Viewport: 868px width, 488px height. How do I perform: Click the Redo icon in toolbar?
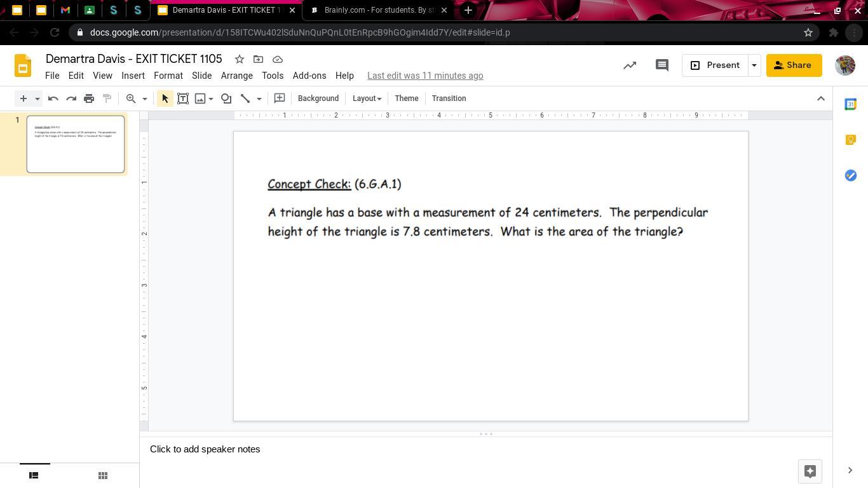click(71, 98)
